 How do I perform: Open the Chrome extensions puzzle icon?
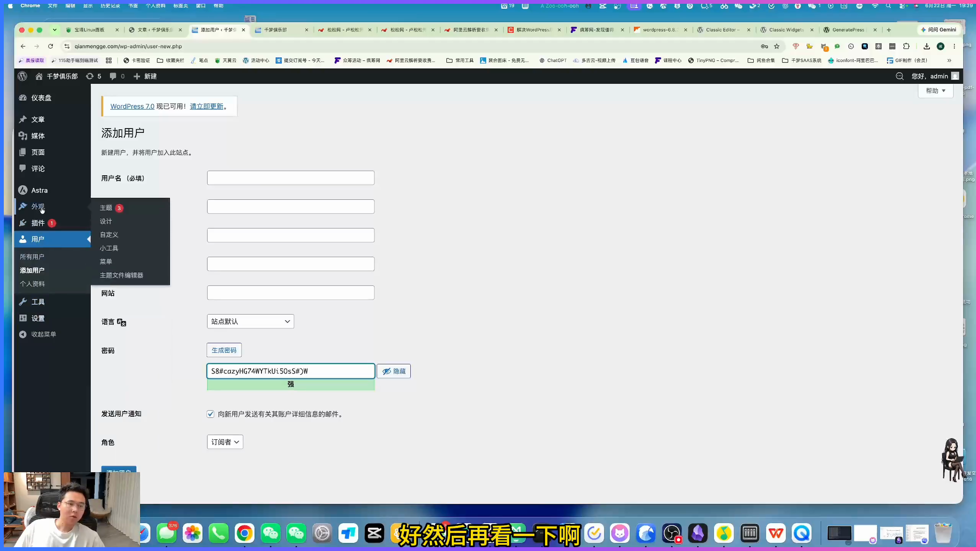906,46
